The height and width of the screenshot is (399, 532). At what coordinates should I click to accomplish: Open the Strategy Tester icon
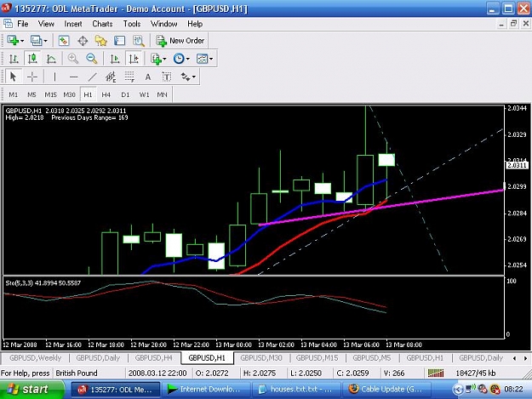139,41
